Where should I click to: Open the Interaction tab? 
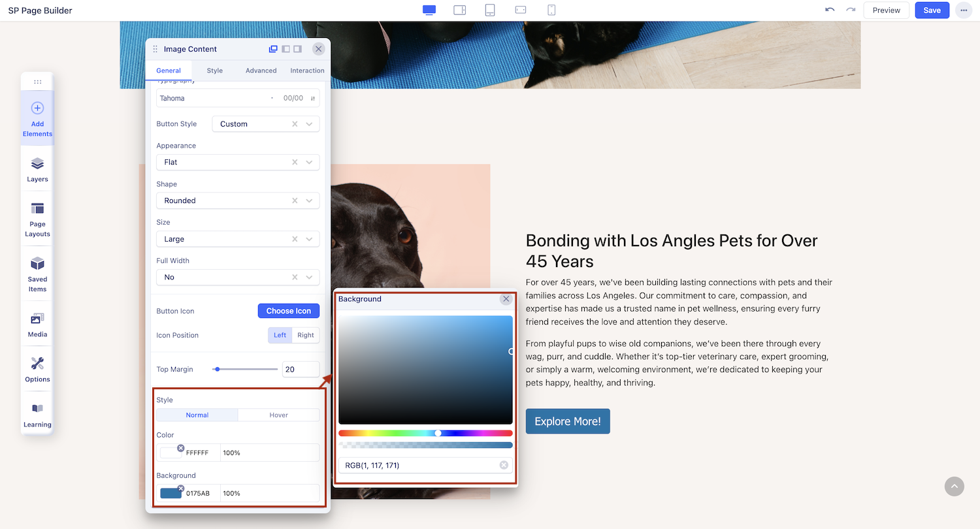click(x=307, y=71)
